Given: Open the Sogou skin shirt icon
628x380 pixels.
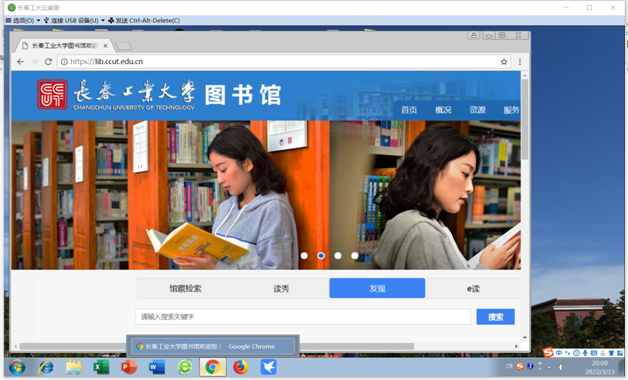Looking at the screenshot, I should tap(611, 353).
